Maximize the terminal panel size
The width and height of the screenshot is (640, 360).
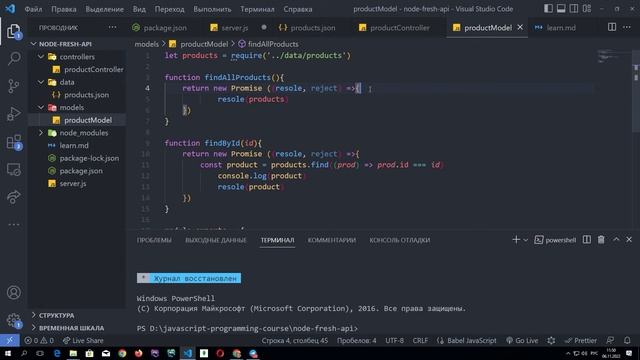tap(616, 240)
